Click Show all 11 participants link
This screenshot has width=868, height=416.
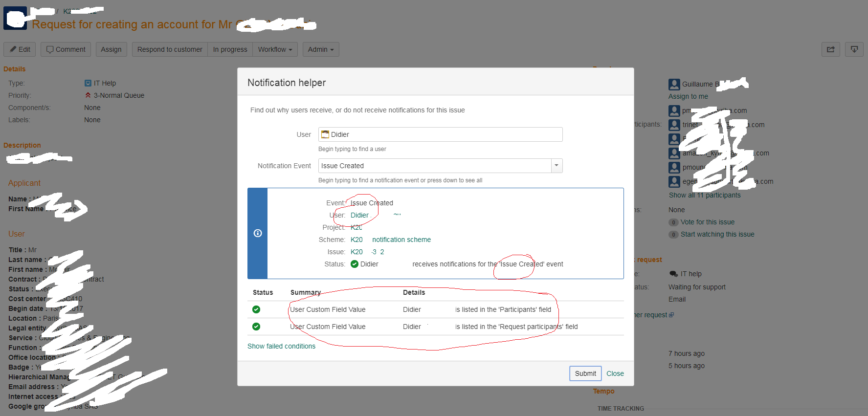(x=705, y=195)
